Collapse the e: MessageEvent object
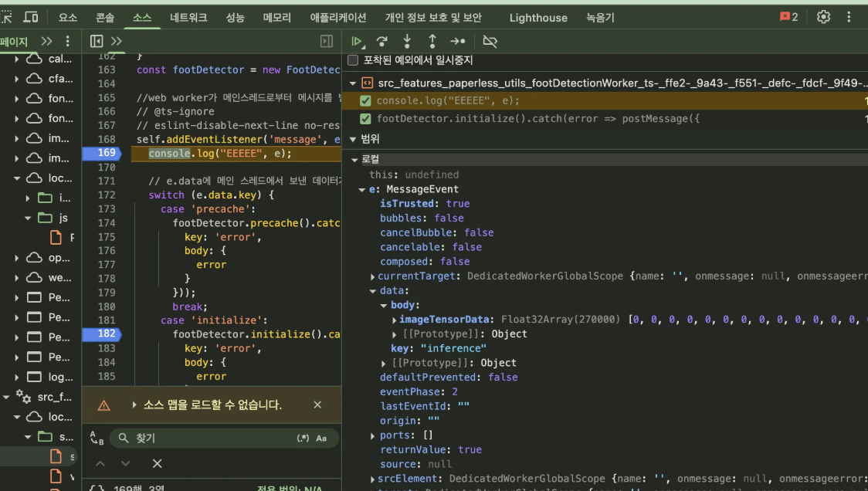868x491 pixels. pyautogui.click(x=362, y=189)
